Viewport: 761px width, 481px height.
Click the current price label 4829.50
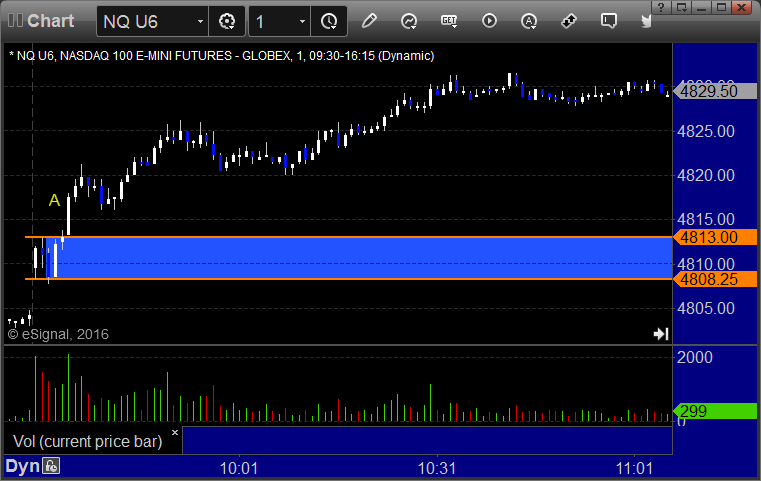pyautogui.click(x=715, y=91)
